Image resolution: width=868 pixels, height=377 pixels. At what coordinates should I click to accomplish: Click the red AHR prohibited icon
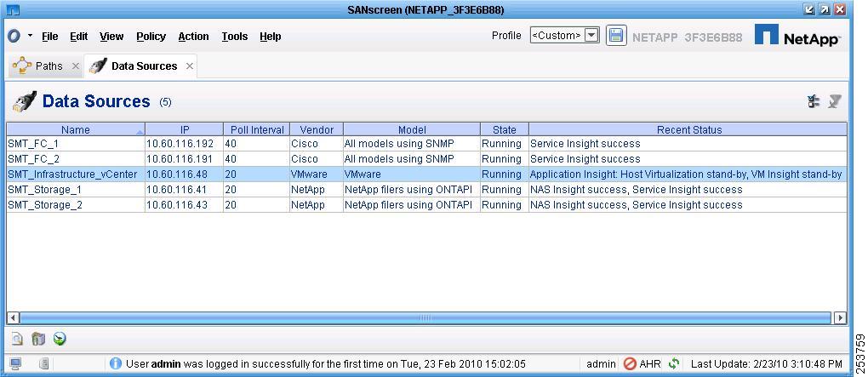pyautogui.click(x=630, y=363)
